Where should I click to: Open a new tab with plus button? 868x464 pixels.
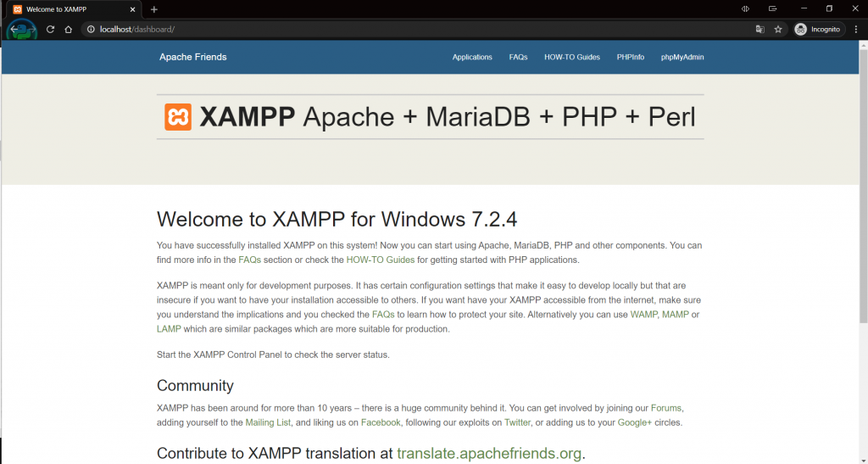[154, 9]
